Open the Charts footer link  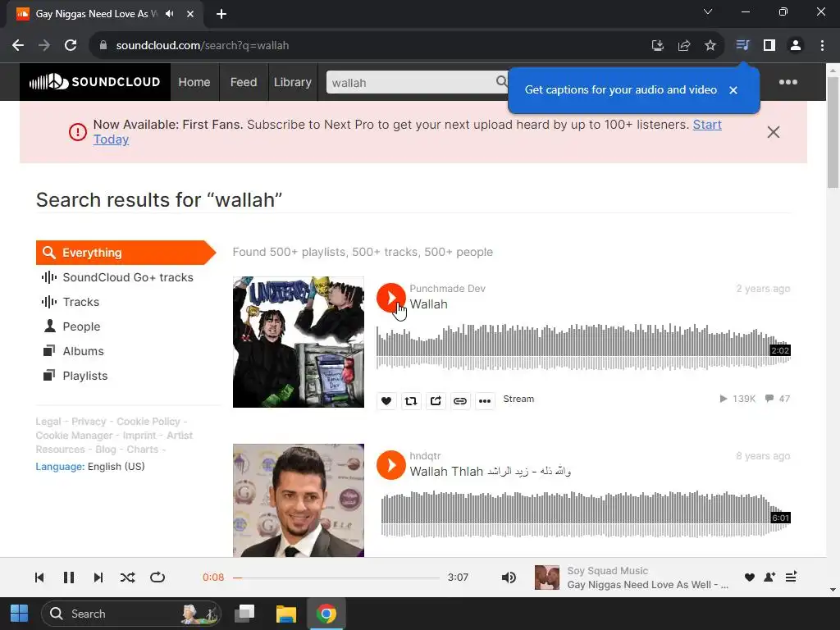pyautogui.click(x=143, y=450)
